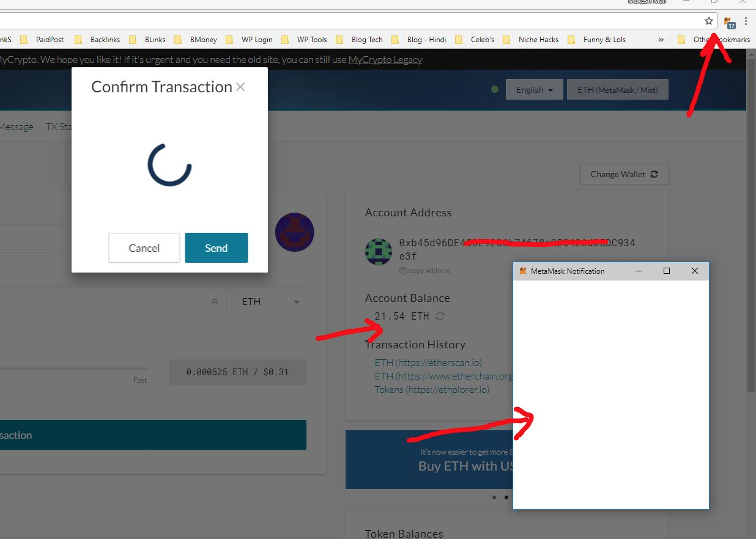Open the BLinks bookmark folder

[x=147, y=40]
